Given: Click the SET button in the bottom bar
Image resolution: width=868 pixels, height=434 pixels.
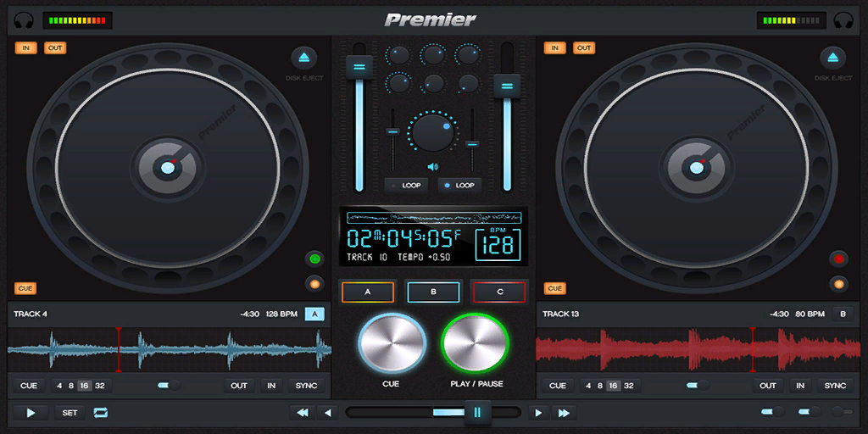Looking at the screenshot, I should [x=70, y=413].
